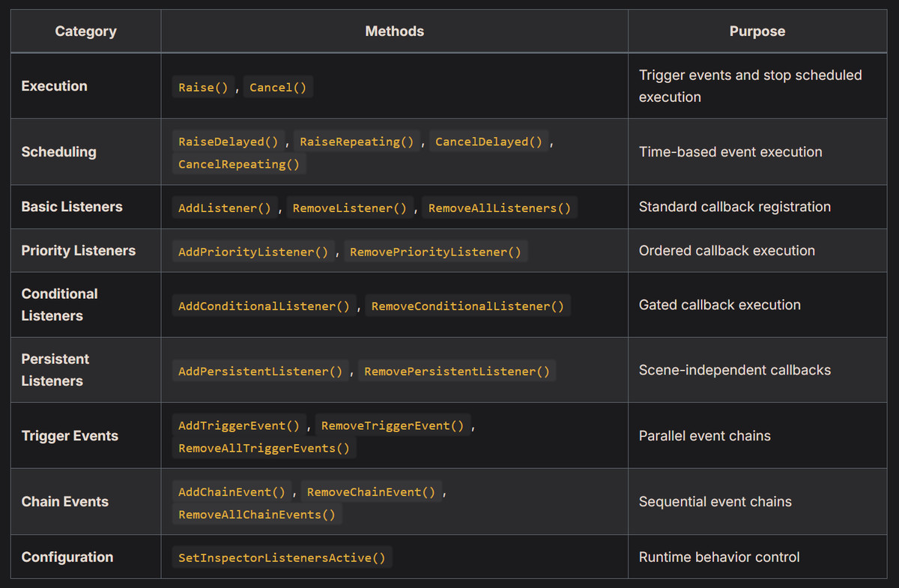Select the AddListener() method chip
This screenshot has width=899, height=588.
point(225,207)
